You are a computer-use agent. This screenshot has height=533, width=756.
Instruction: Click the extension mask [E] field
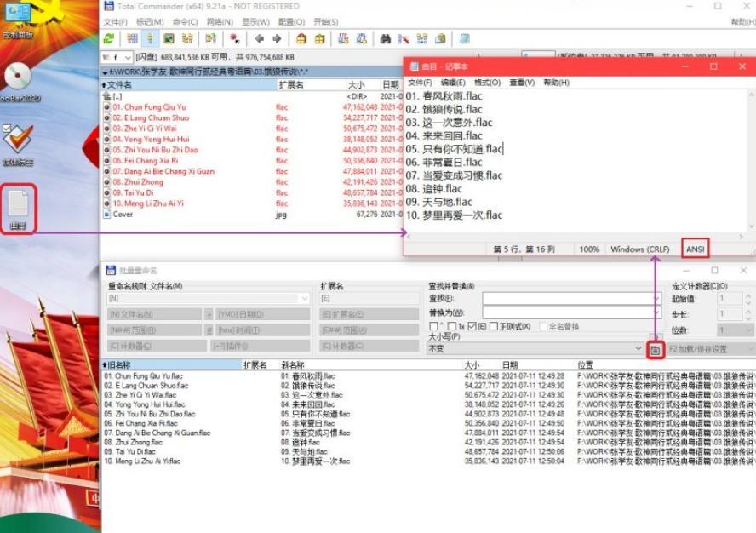369,299
